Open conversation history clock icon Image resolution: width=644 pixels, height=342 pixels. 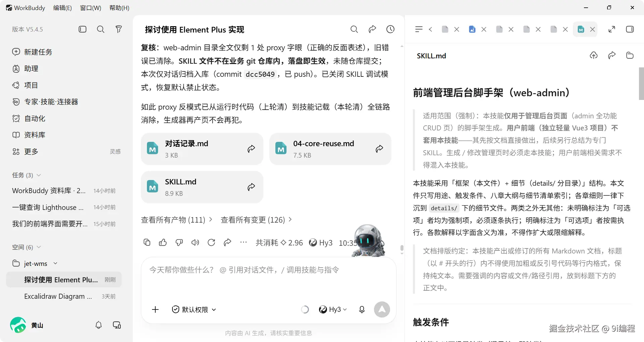(390, 29)
